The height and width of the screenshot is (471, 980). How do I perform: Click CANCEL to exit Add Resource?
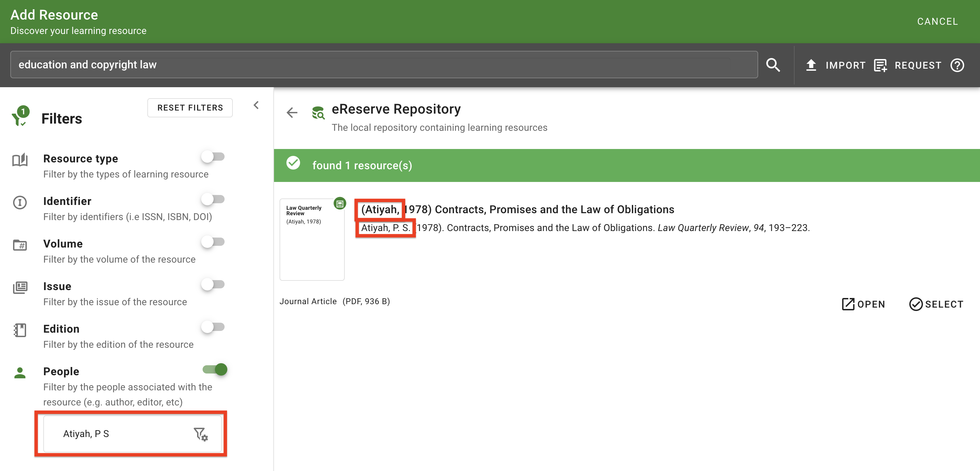click(x=937, y=21)
